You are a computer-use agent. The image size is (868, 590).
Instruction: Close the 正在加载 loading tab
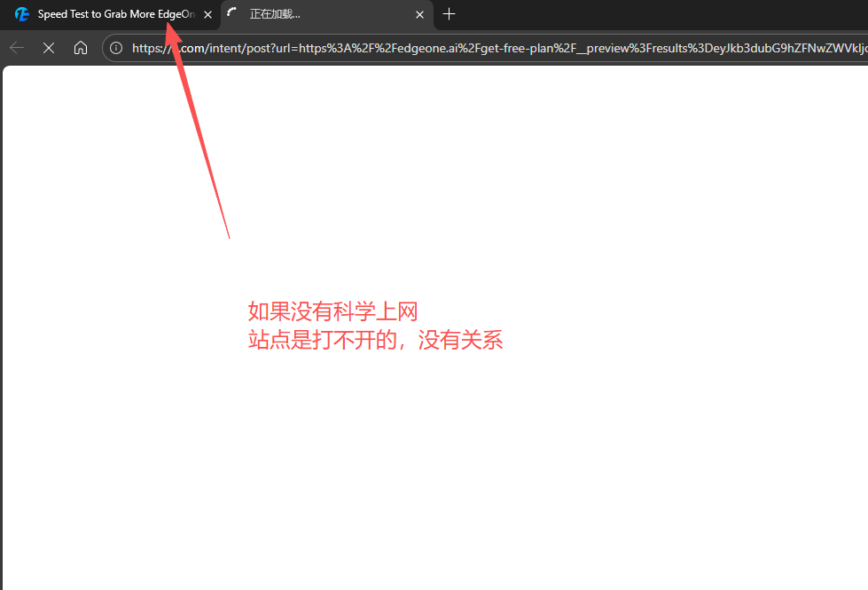click(x=419, y=14)
